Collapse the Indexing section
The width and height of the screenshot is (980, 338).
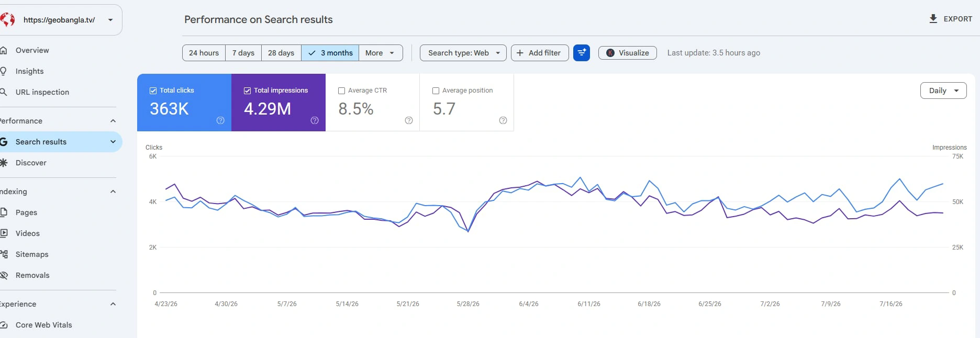tap(113, 191)
